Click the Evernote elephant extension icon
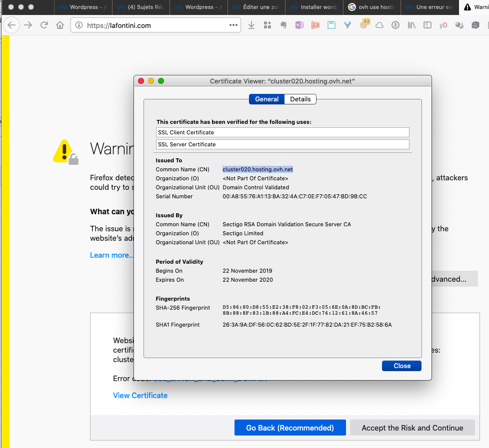Image resolution: width=489 pixels, height=448 pixels. pos(283,25)
